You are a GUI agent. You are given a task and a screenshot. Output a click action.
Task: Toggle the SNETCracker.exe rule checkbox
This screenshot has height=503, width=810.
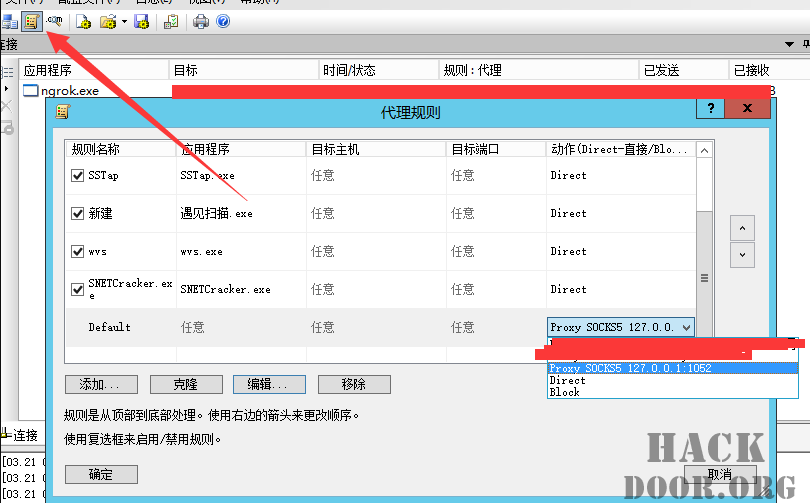coord(77,289)
